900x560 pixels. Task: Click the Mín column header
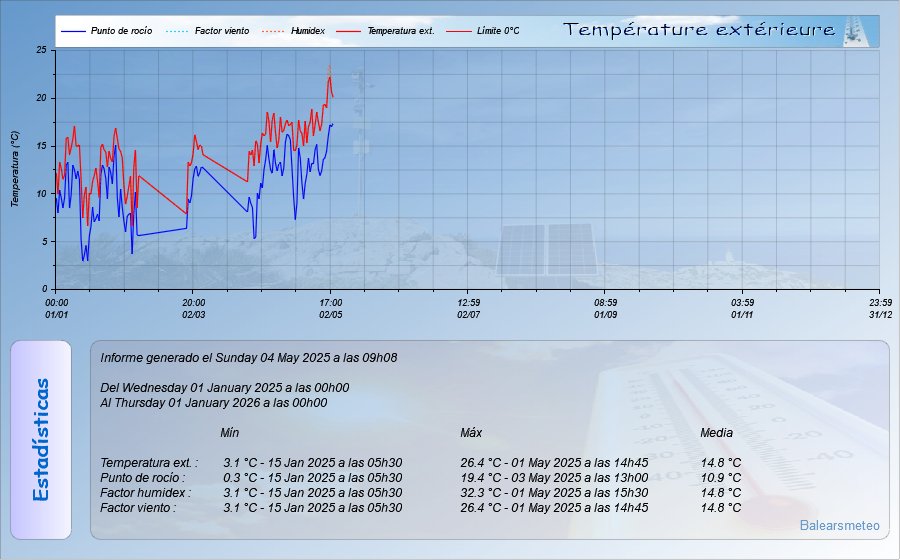(x=230, y=433)
